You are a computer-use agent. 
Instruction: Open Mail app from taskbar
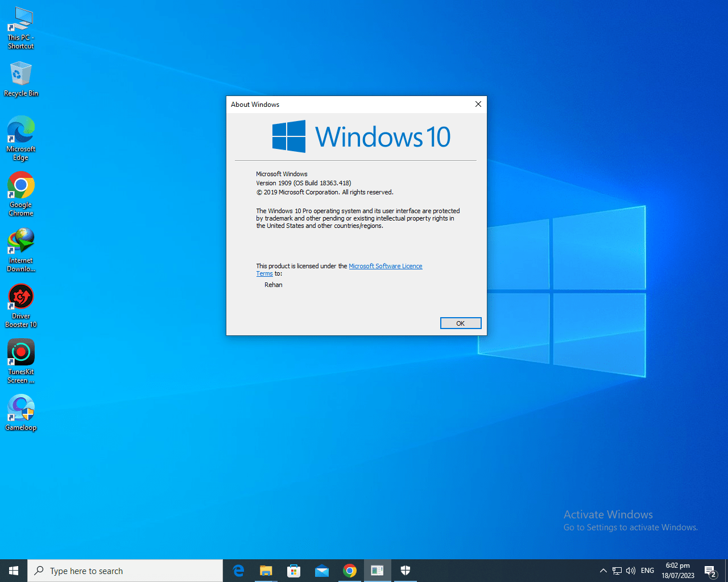tap(322, 571)
